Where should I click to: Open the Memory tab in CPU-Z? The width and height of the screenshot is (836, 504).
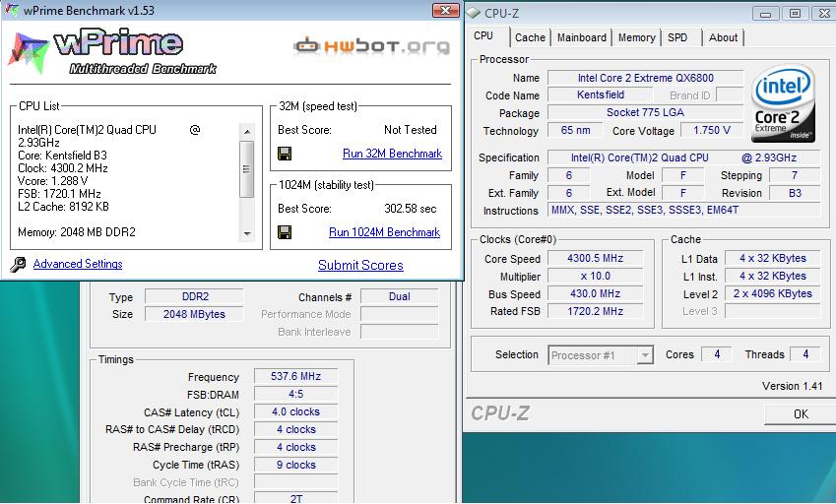pos(636,37)
